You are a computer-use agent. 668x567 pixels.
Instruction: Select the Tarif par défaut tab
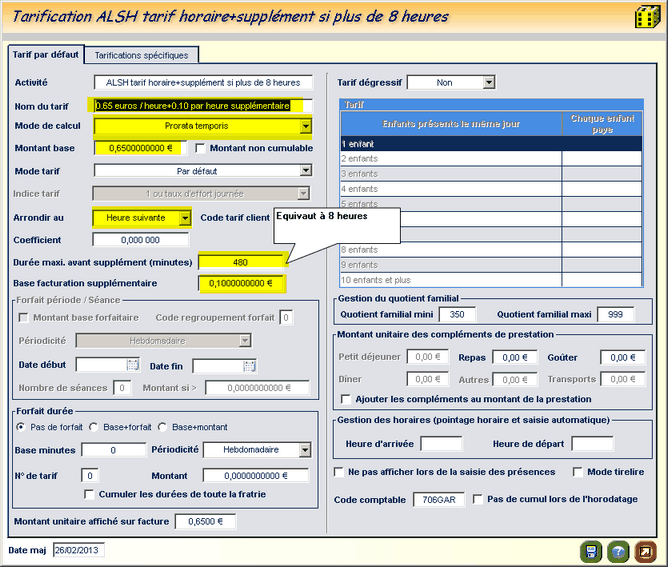45,54
